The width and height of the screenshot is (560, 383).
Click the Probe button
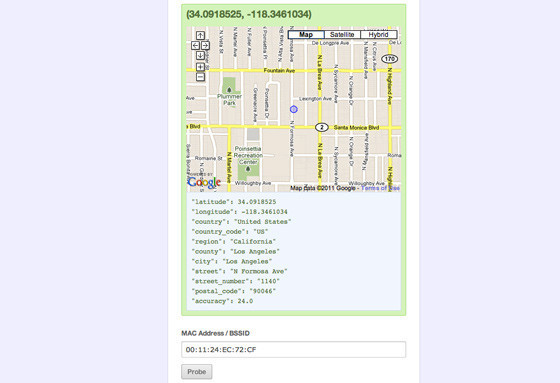[x=197, y=372]
